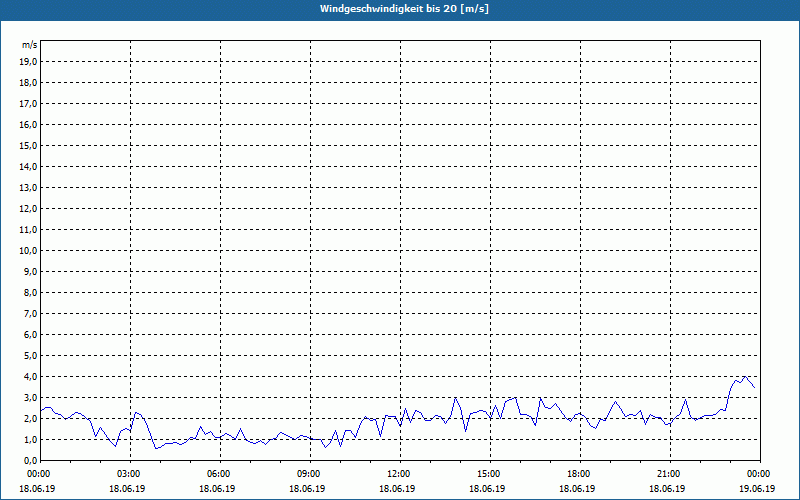Click the m/s unit label above y-axis

pos(29,45)
